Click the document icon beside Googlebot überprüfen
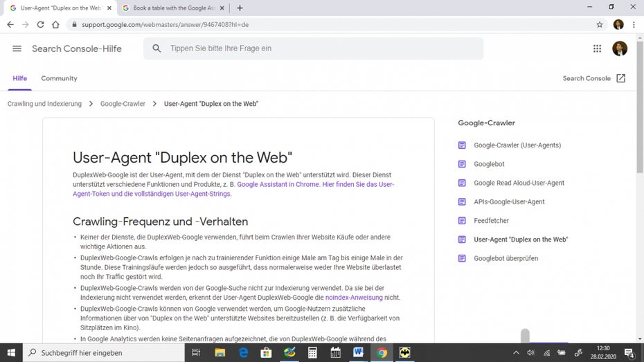644x362 pixels. [462, 259]
